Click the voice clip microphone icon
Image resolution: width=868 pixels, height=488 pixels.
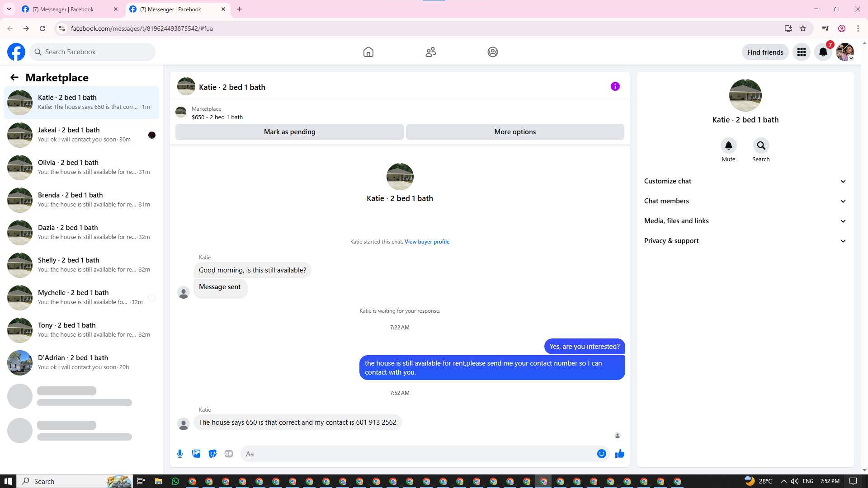(x=180, y=454)
